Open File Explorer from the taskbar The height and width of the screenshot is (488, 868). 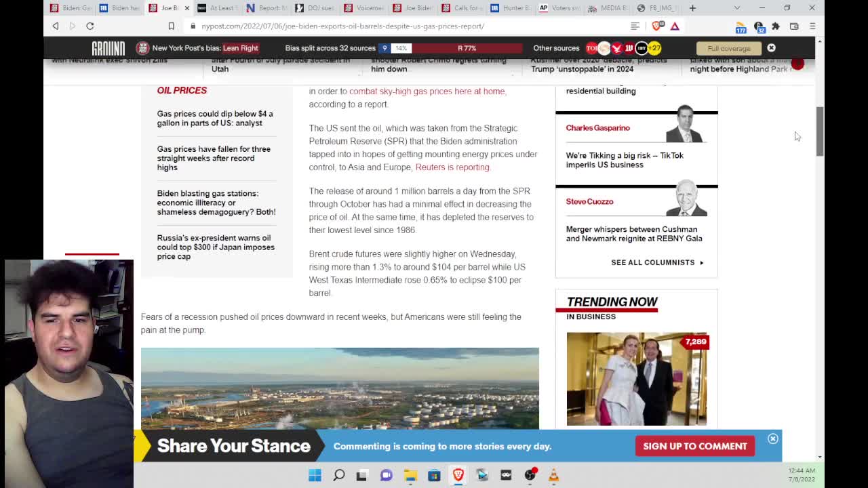coord(410,475)
